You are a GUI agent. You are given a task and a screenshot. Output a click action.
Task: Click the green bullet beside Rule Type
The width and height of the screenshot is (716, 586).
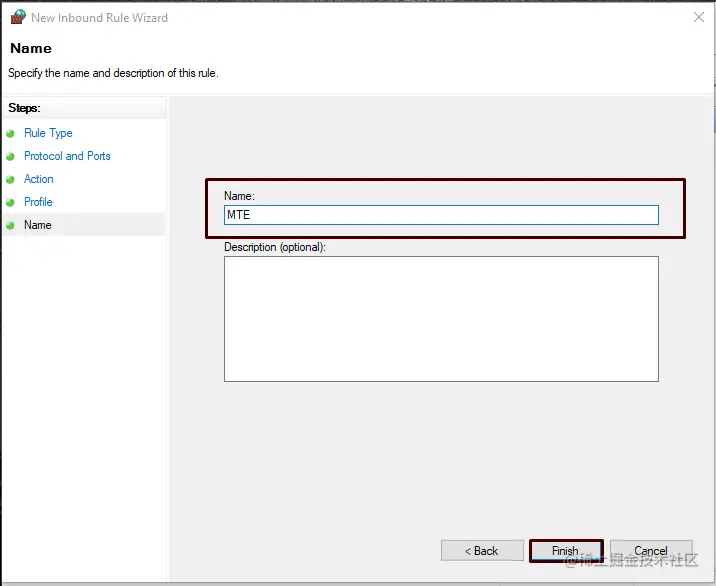pos(11,133)
